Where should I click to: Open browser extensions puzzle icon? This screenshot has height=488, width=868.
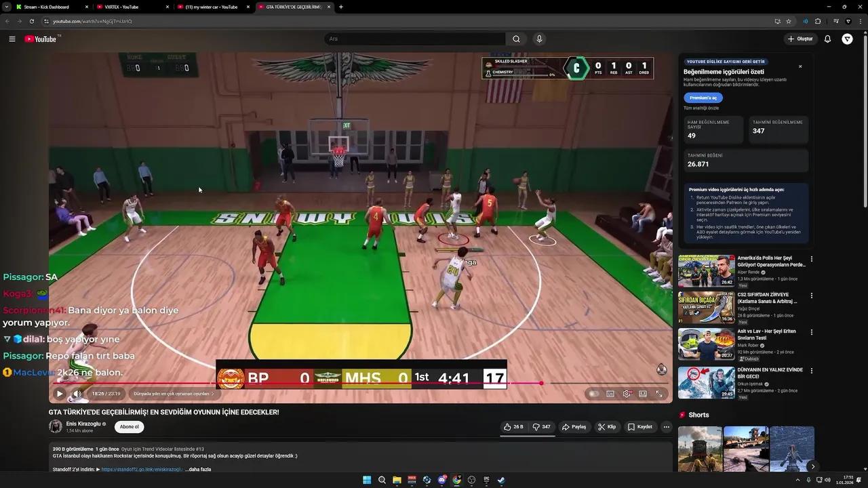[x=818, y=21]
